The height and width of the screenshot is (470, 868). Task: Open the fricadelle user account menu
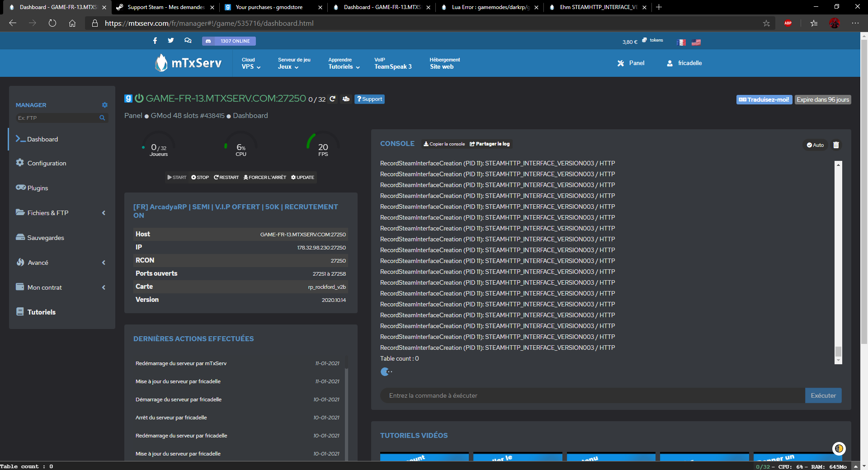684,63
